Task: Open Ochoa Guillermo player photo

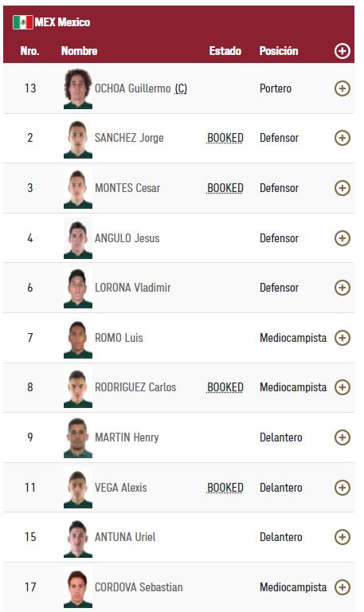Action: (78, 88)
